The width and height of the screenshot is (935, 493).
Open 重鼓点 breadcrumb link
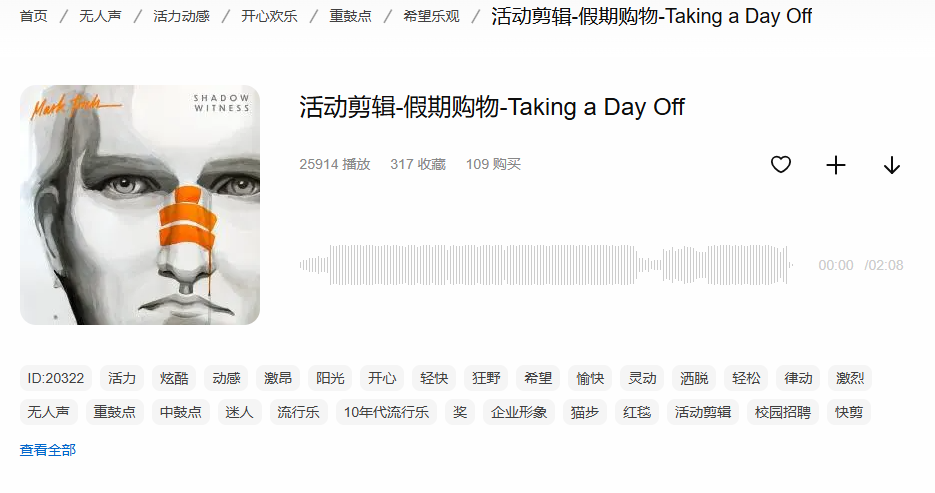tap(351, 16)
